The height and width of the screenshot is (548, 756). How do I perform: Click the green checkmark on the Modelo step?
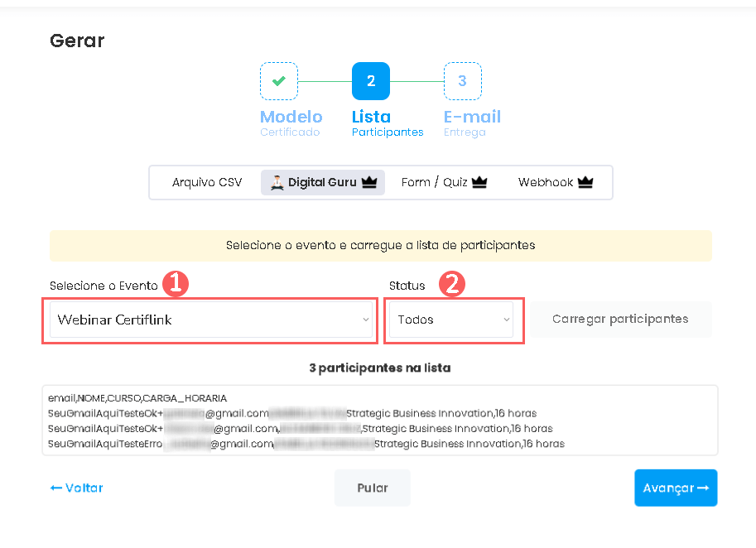coord(278,80)
